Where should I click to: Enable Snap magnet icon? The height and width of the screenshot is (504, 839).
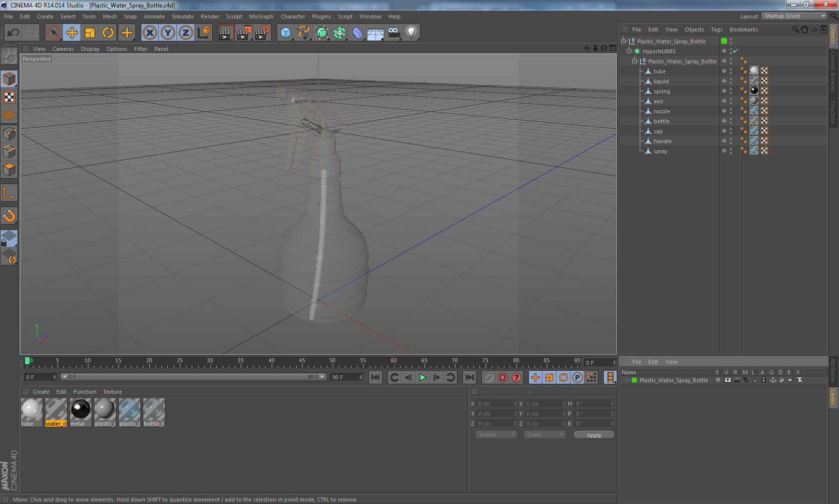(9, 216)
